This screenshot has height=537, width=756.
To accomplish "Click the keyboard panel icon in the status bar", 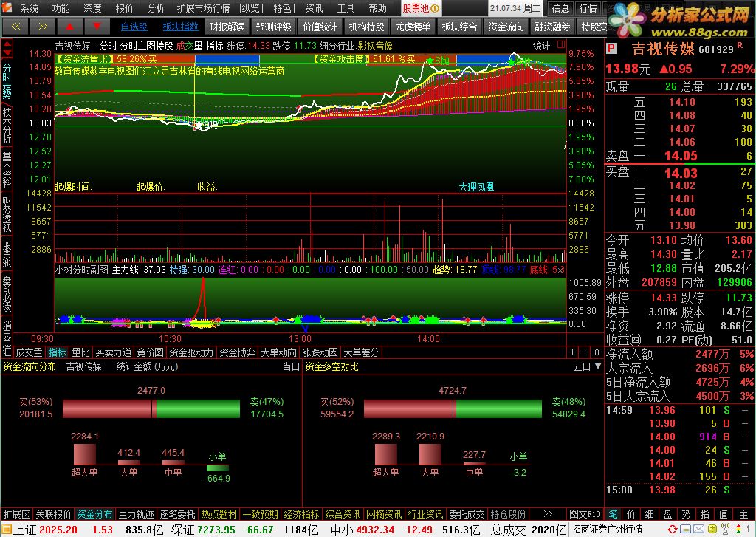I will (685, 530).
